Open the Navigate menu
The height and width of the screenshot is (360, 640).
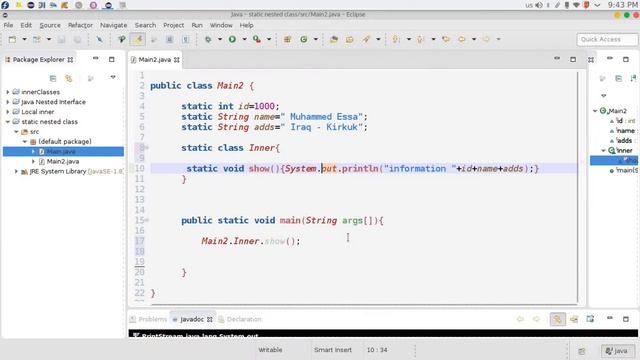coord(113,25)
